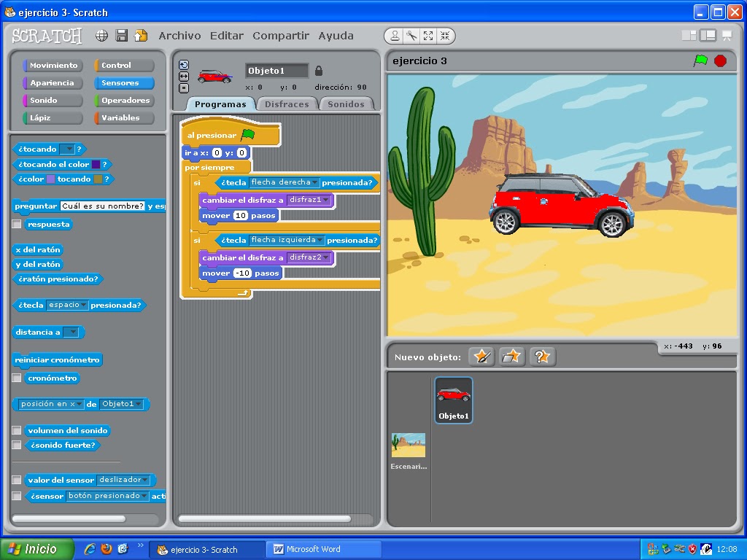Select the duplicate stamp tool
Screen dimensions: 747x560
pos(395,36)
